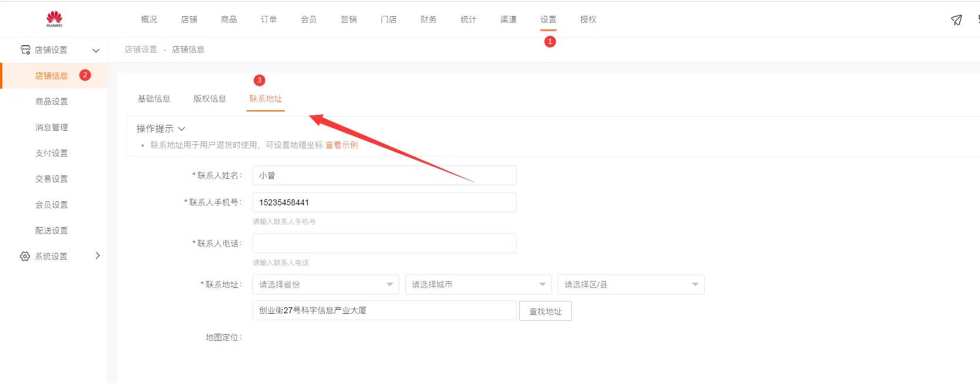Select 支付设置 in the sidebar
The width and height of the screenshot is (980, 383).
click(x=52, y=153)
